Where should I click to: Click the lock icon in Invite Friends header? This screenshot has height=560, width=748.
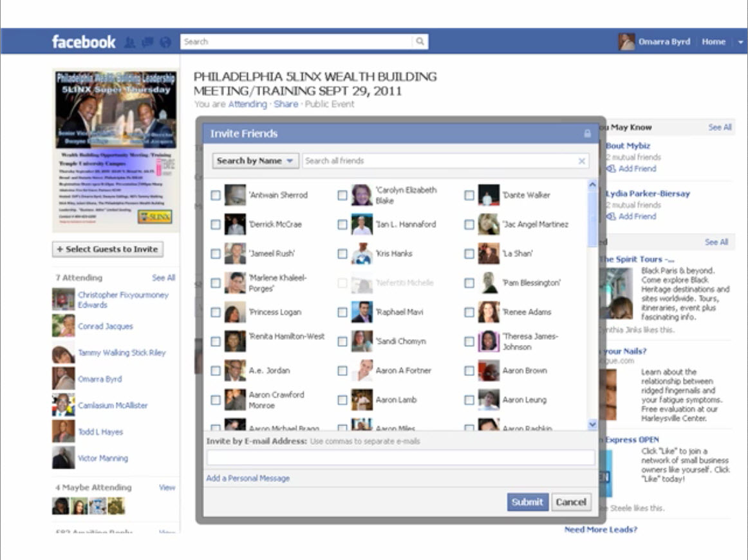point(587,133)
